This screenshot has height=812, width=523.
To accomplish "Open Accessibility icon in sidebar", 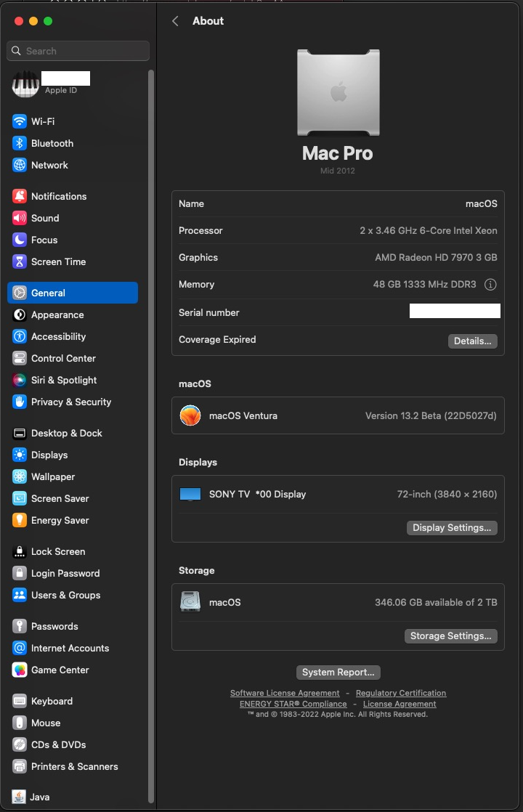I will 19,336.
